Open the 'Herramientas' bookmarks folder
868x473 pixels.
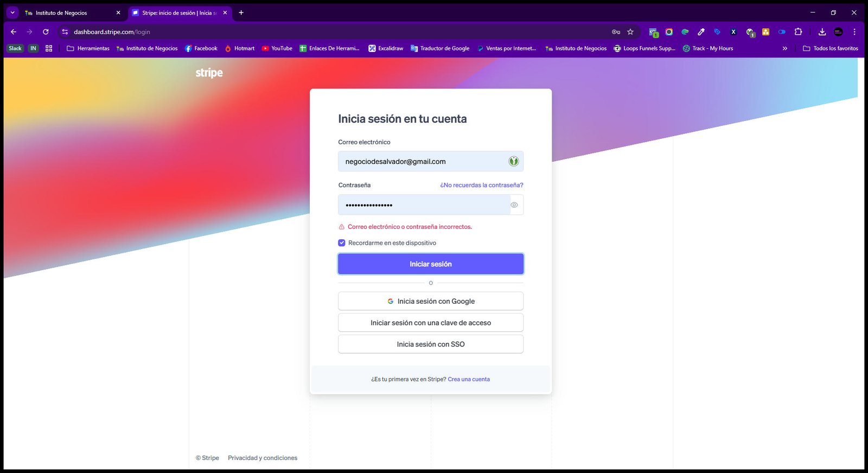(x=88, y=48)
